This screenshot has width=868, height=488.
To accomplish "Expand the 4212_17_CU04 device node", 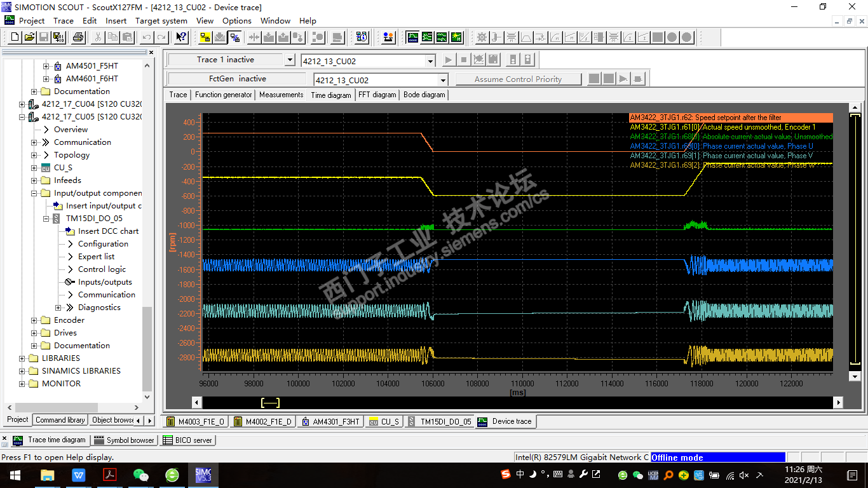I will click(x=22, y=104).
